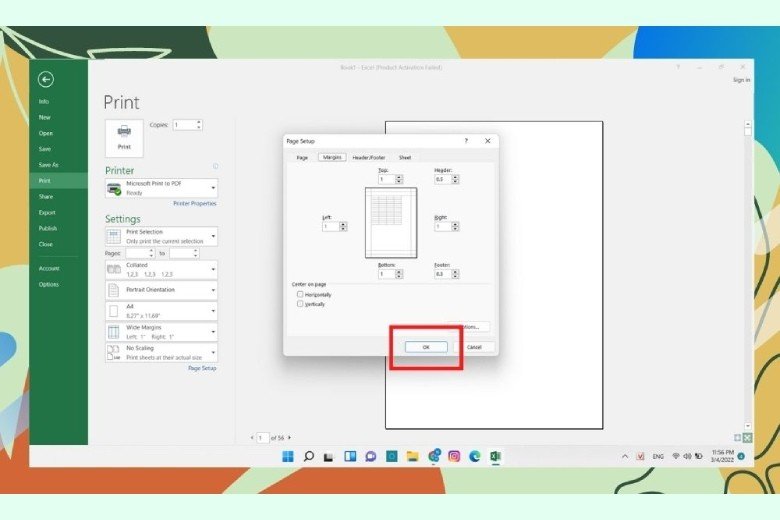Image resolution: width=780 pixels, height=520 pixels.
Task: Click the Header margin spinner
Action: pos(455,179)
